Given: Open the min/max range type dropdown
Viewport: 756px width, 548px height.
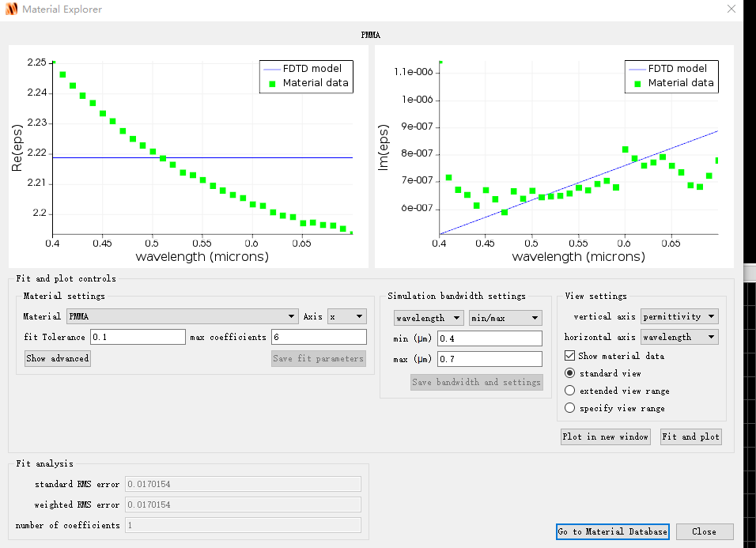Looking at the screenshot, I should point(505,318).
